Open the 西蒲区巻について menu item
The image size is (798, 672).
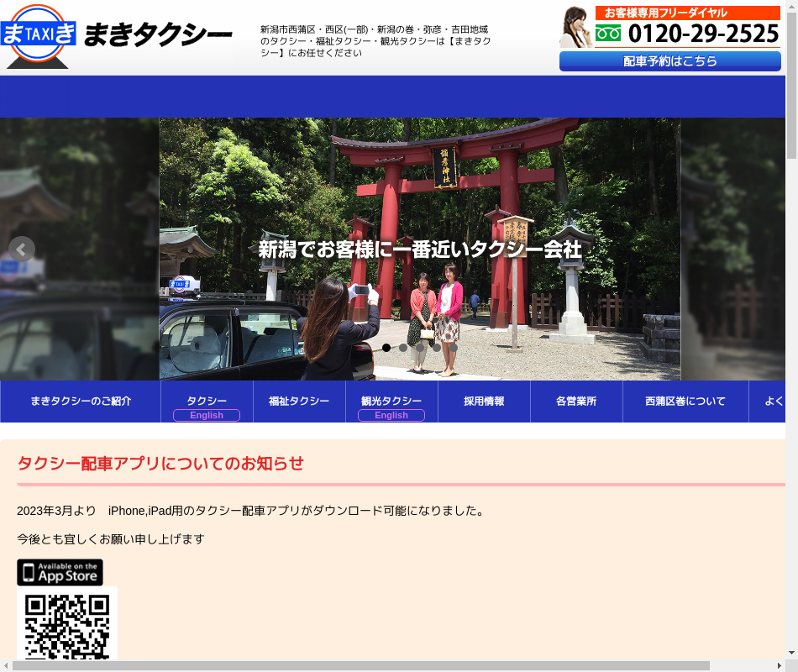click(685, 402)
